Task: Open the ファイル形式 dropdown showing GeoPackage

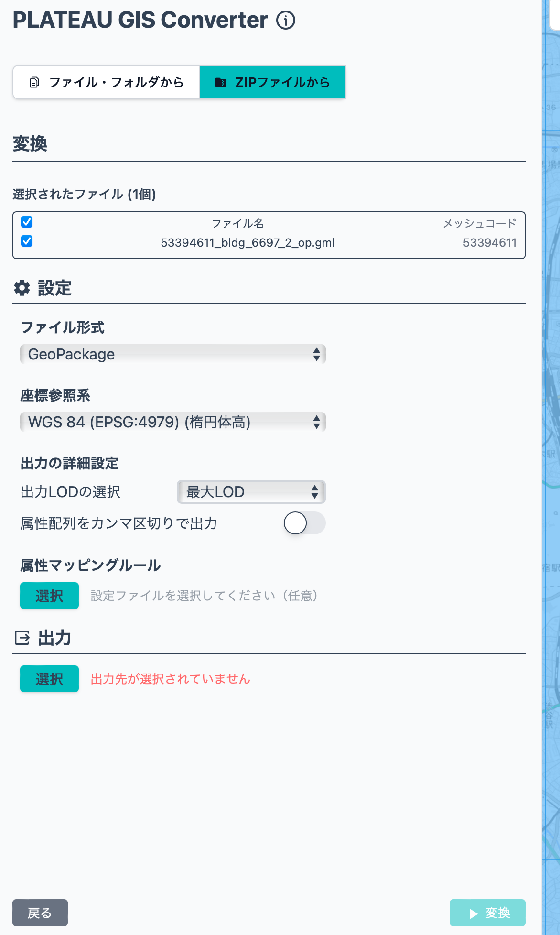Action: click(172, 354)
